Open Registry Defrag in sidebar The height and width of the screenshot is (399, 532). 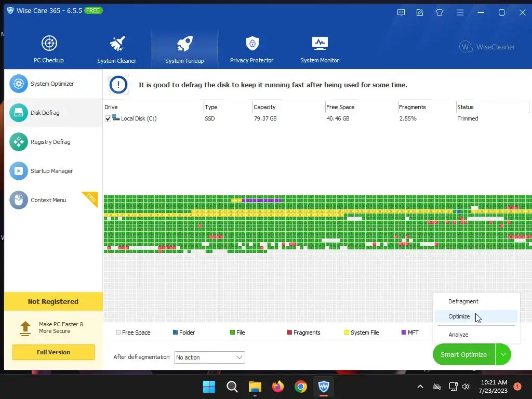coord(54,142)
